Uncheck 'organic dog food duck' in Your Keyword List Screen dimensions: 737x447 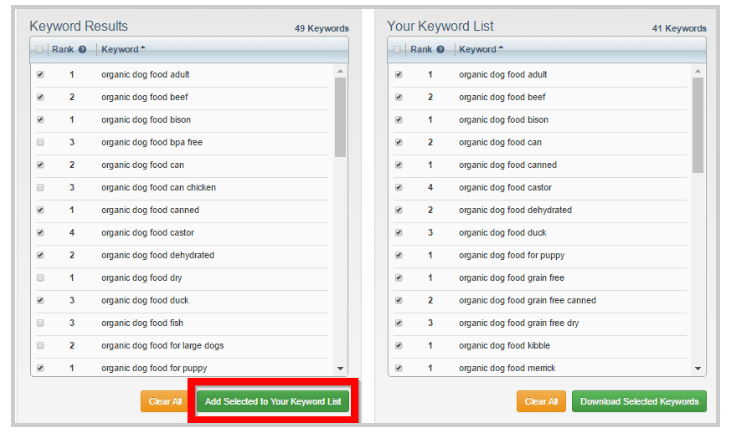399,232
